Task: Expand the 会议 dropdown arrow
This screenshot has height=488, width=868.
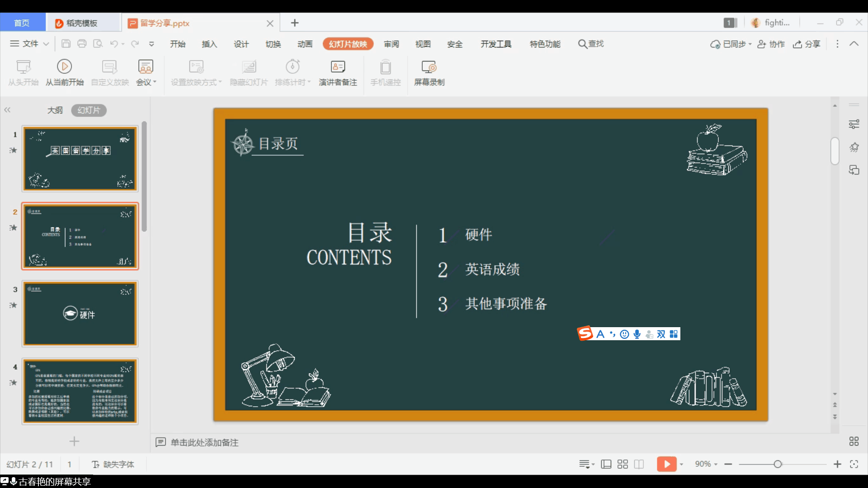Action: pos(155,82)
